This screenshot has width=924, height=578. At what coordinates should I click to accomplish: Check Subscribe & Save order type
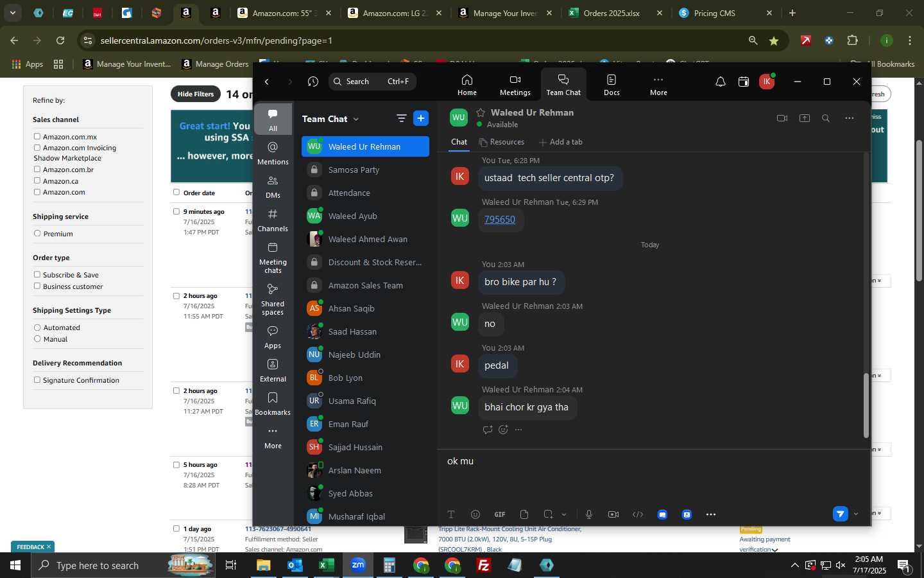tap(37, 274)
